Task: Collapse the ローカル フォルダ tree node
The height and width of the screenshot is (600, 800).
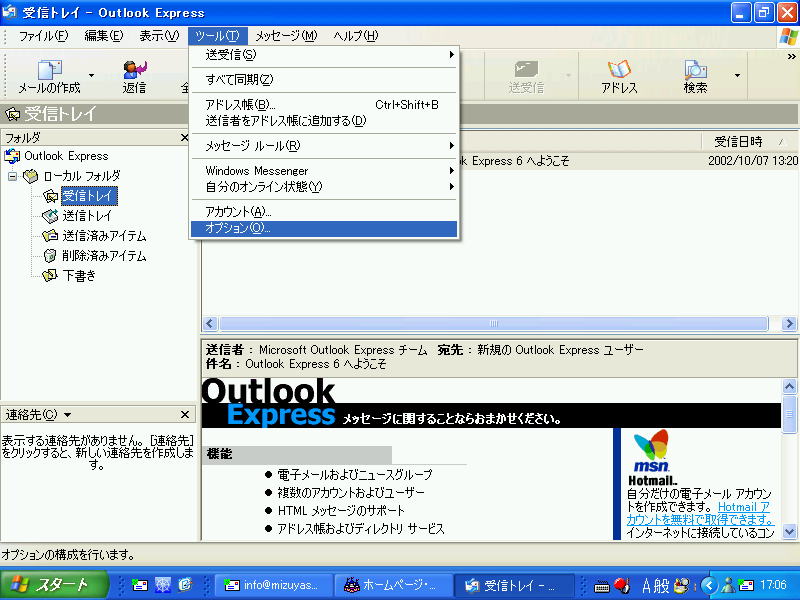Action: [x=13, y=176]
